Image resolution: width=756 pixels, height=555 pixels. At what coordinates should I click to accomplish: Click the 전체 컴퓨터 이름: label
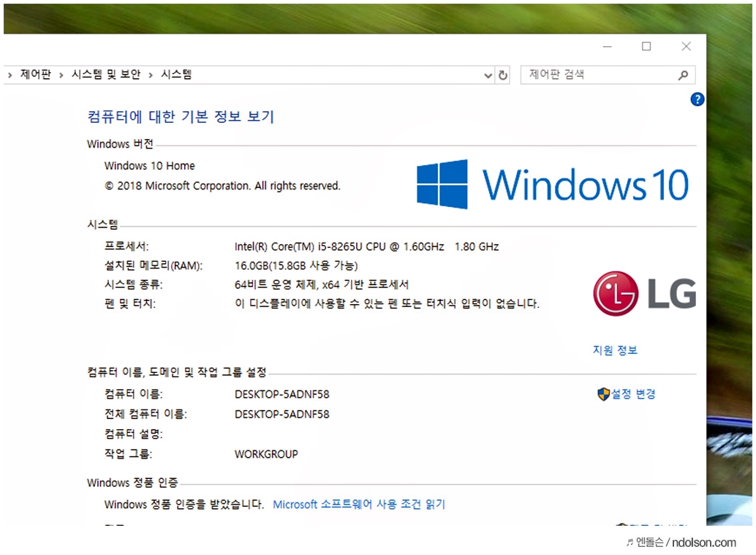tap(145, 414)
